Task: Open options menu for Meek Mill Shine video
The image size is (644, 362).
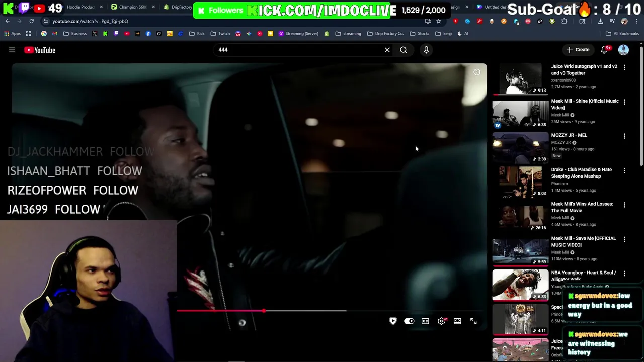Action: [x=624, y=102]
